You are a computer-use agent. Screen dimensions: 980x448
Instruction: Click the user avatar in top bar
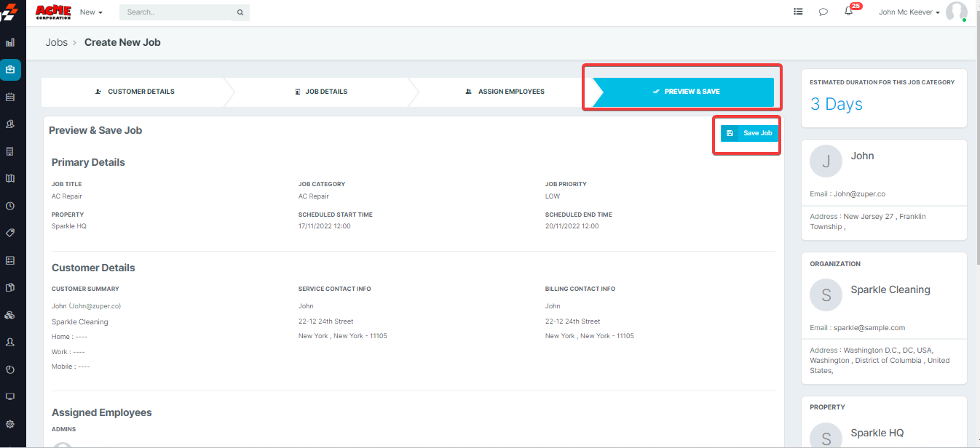coord(956,12)
